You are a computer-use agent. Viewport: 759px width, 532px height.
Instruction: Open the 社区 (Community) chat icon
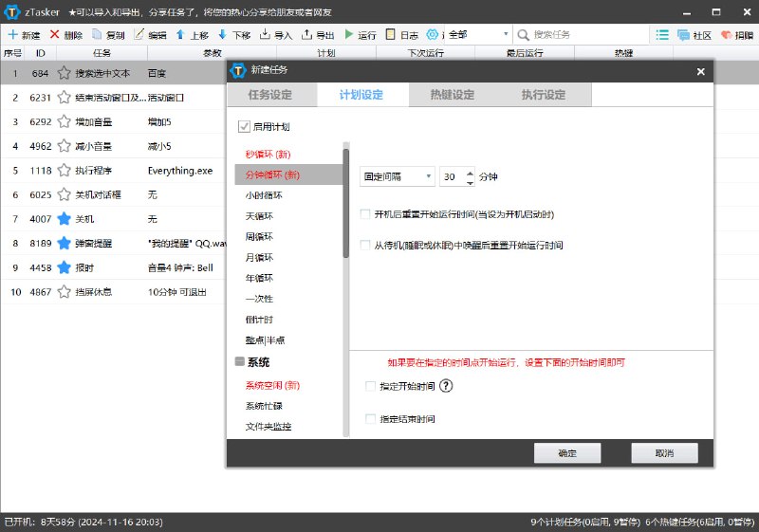683,35
